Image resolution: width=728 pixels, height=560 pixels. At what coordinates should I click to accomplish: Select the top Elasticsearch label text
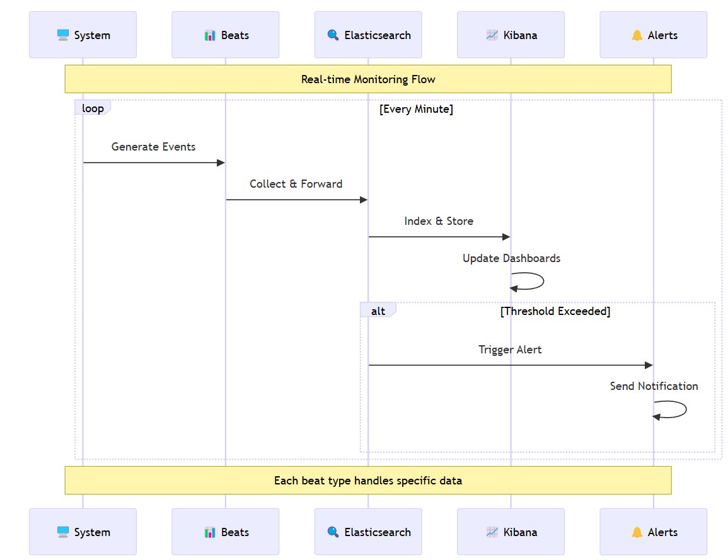tap(378, 35)
